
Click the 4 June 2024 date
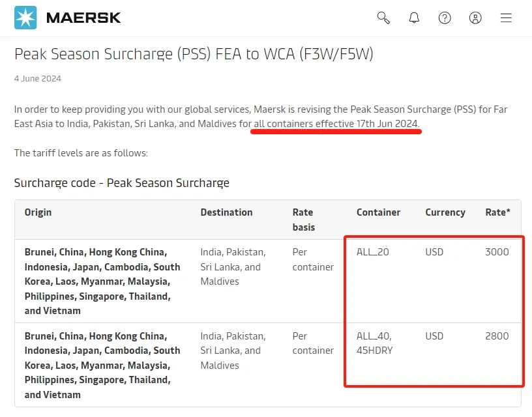point(38,79)
